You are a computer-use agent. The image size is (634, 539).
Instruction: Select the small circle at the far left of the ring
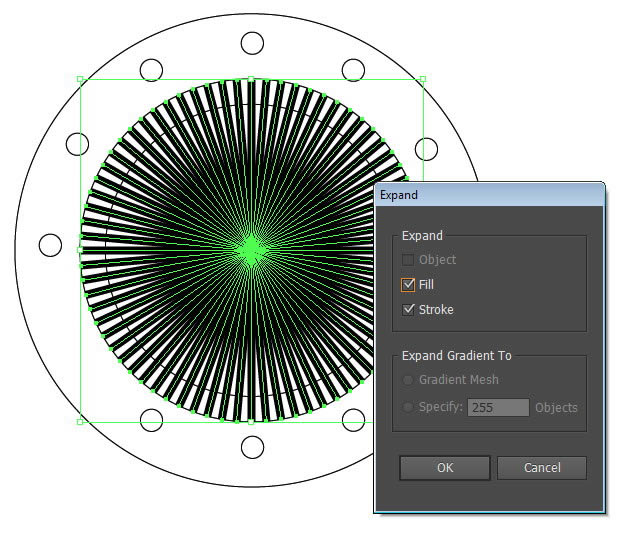(x=51, y=245)
